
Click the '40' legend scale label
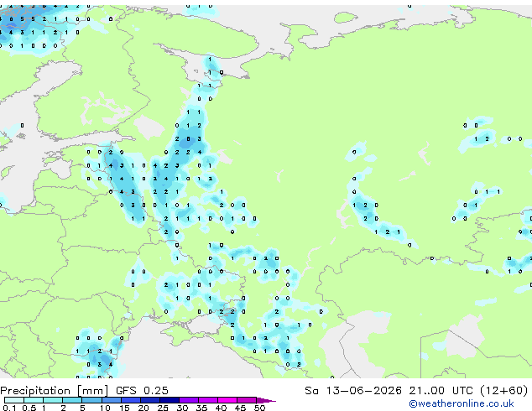(221, 408)
